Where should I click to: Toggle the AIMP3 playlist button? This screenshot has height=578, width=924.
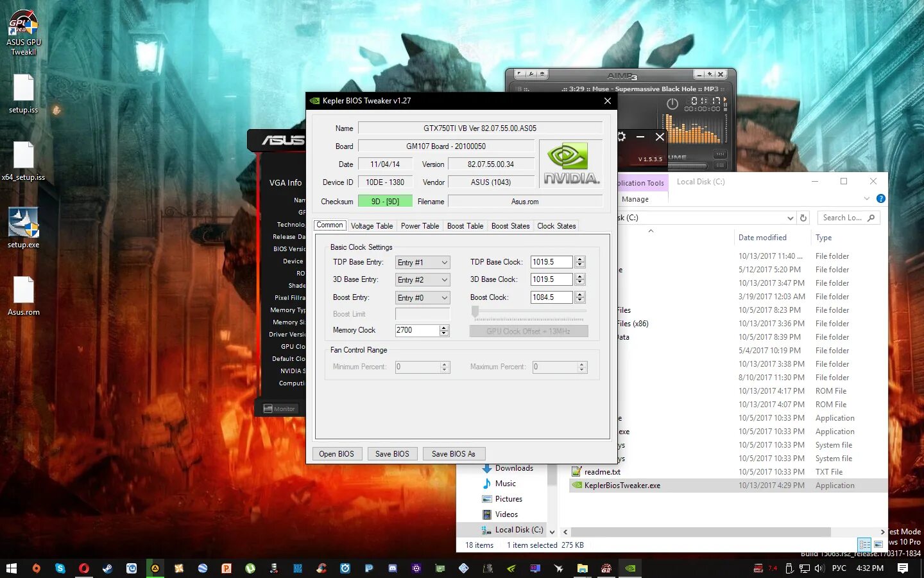tap(720, 165)
